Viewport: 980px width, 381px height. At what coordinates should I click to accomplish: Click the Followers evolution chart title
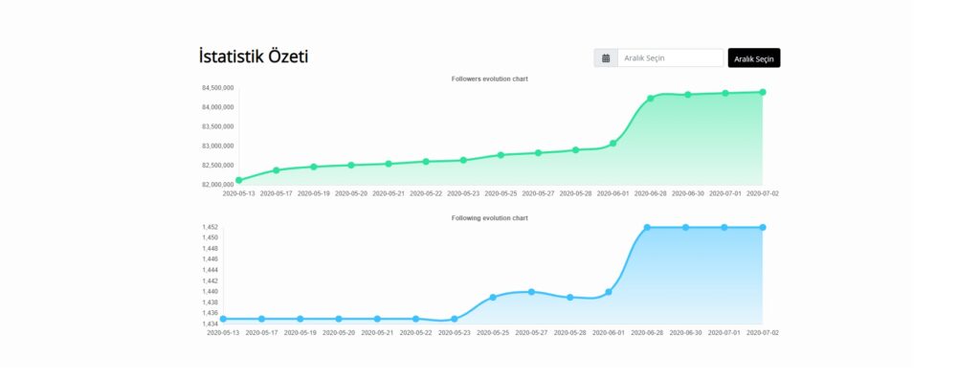[489, 78]
